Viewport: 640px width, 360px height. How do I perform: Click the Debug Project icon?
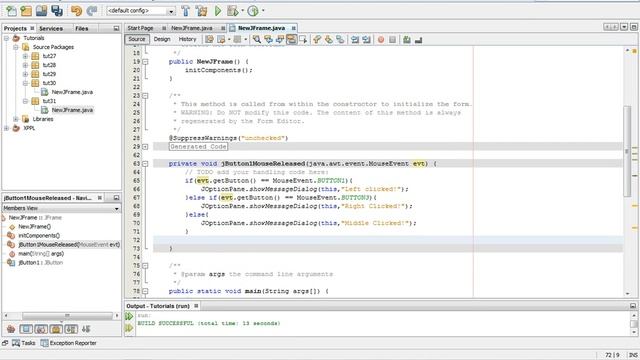pyautogui.click(x=233, y=11)
